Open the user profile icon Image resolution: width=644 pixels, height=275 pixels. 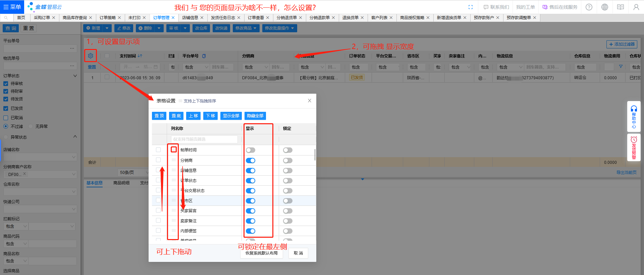[x=636, y=7]
